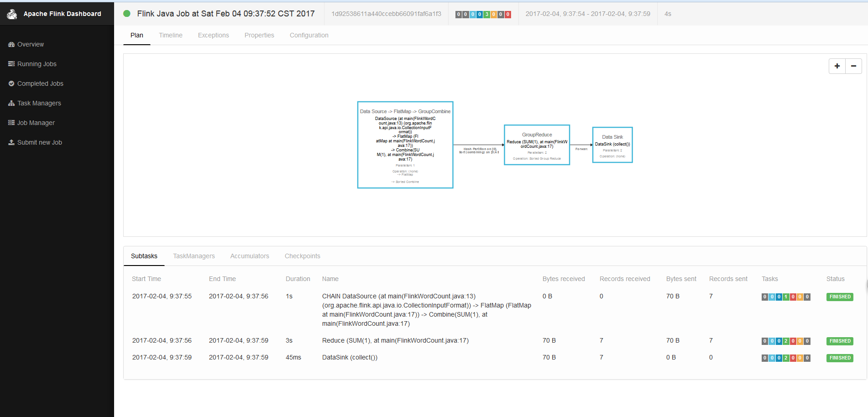Click the Apache Flink Dashboard title
This screenshot has height=417, width=868.
point(63,14)
